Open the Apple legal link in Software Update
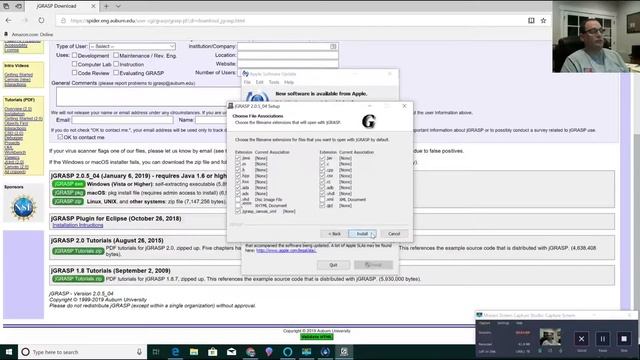This screenshot has width=640, height=360. pyautogui.click(x=286, y=250)
